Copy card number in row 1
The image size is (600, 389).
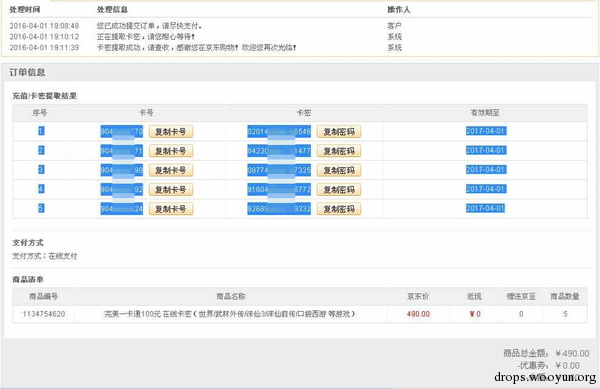171,132
